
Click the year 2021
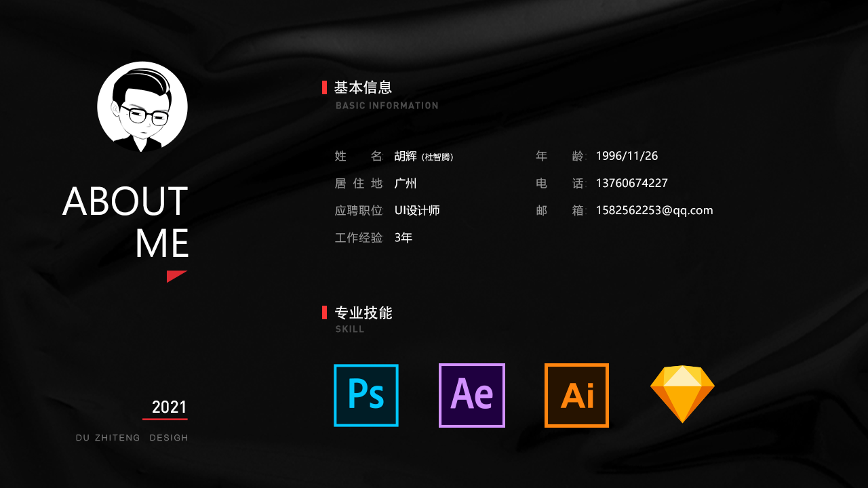point(170,407)
